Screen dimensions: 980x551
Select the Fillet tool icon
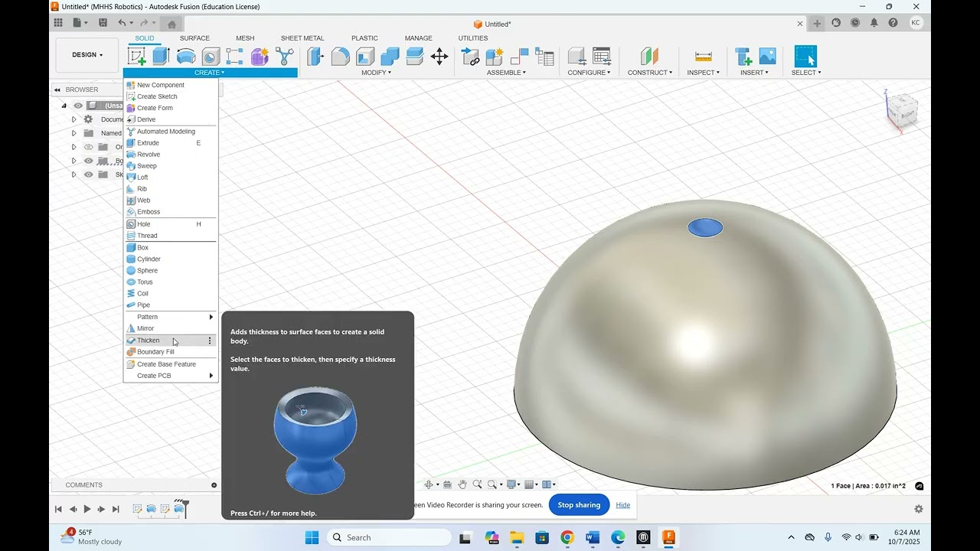(x=340, y=56)
